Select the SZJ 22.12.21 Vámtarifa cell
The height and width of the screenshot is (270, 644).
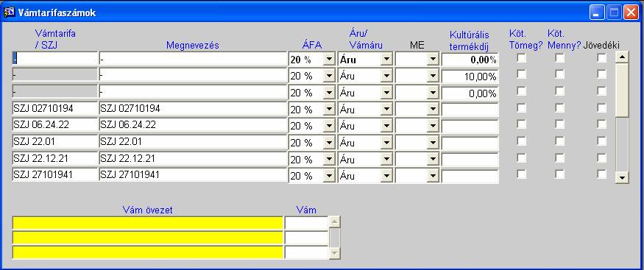54,158
